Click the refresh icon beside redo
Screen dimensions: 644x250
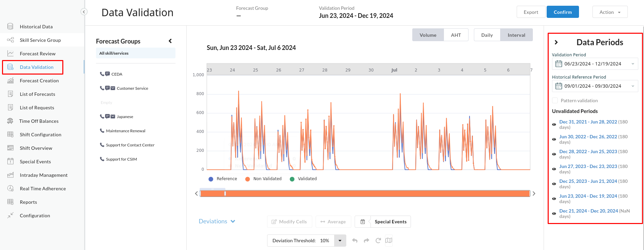pos(378,241)
